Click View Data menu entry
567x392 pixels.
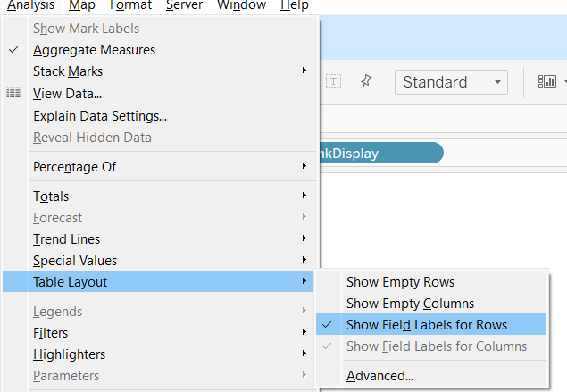pos(67,93)
